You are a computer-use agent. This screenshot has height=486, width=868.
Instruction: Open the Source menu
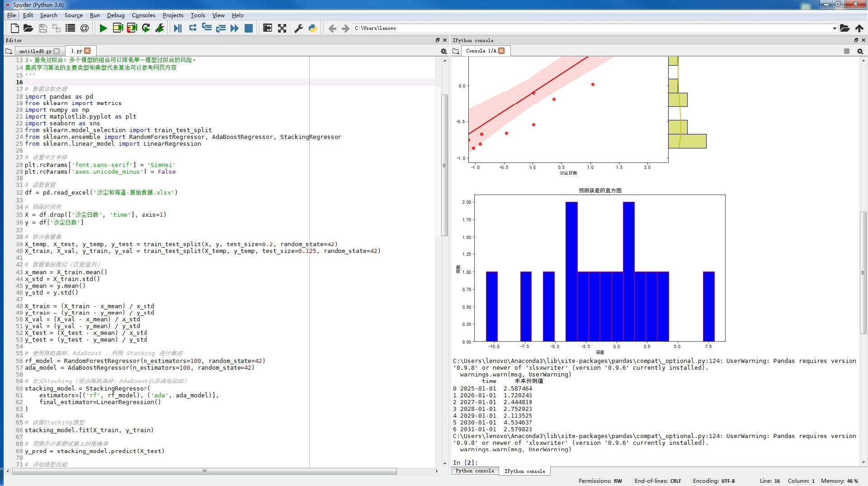pyautogui.click(x=73, y=15)
